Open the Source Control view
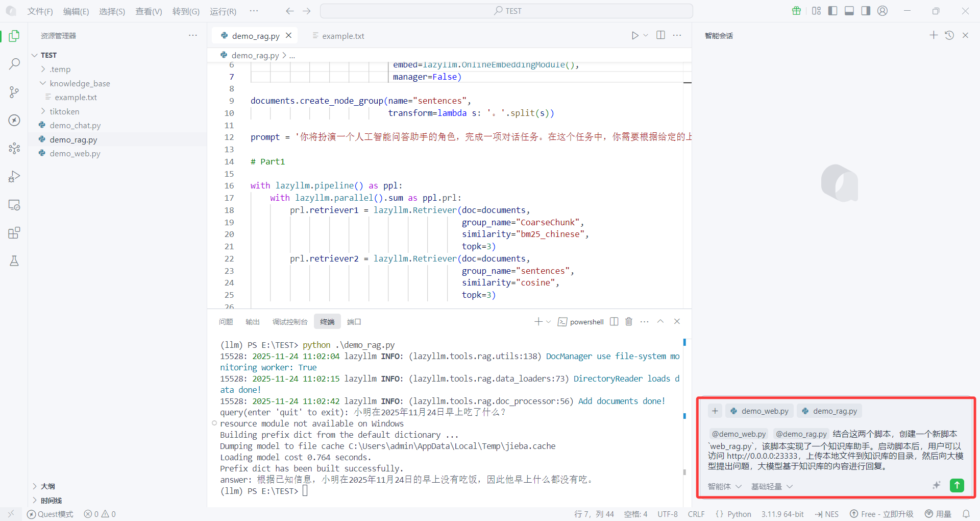 pos(14,92)
